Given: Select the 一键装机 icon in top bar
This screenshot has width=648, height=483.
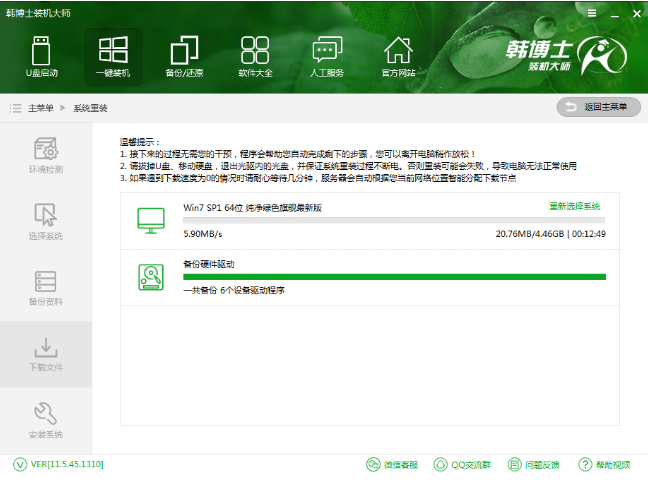Looking at the screenshot, I should click(x=112, y=56).
